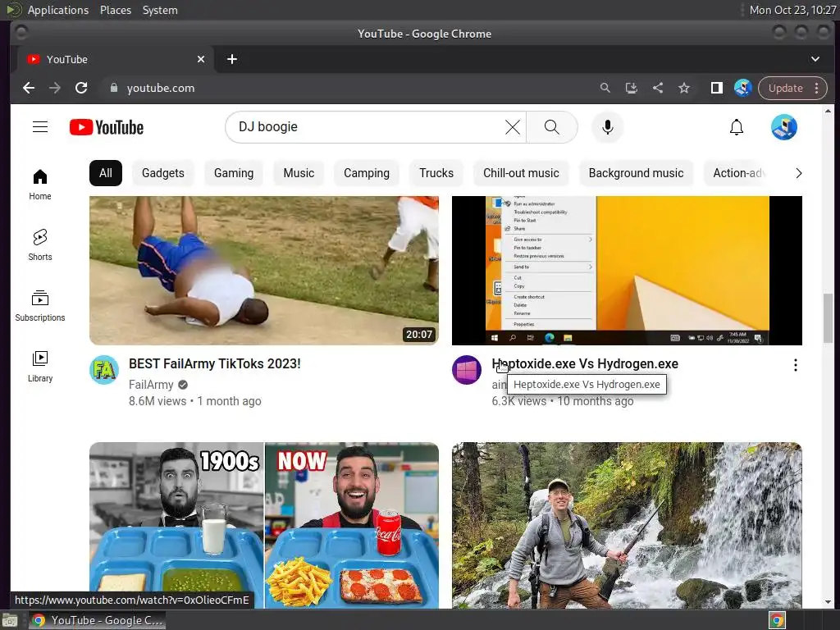840x630 pixels.
Task: Select the Background music chip
Action: [x=636, y=173]
